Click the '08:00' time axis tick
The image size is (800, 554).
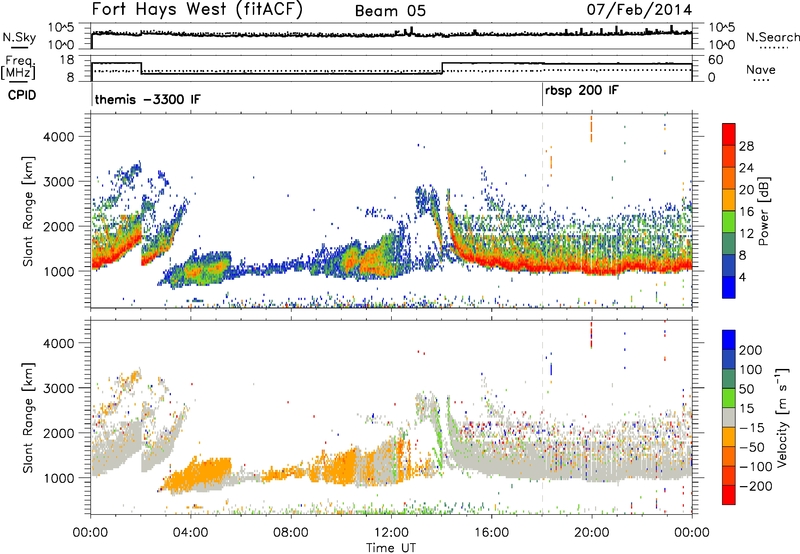click(291, 533)
